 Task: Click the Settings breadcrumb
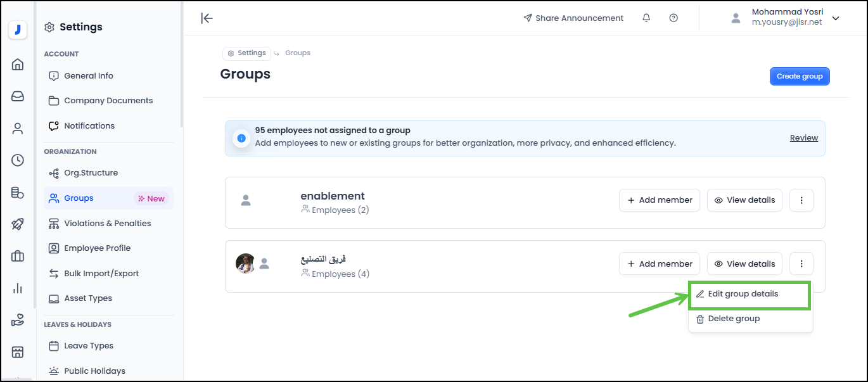(246, 53)
